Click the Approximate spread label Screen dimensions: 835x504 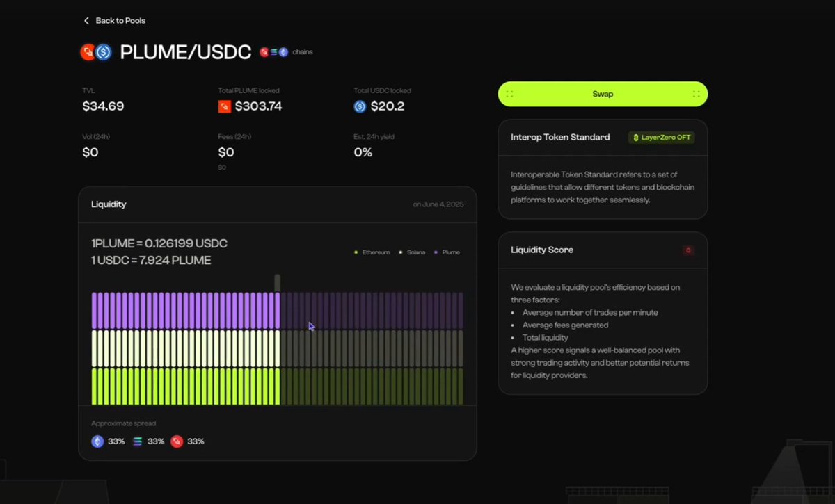124,423
